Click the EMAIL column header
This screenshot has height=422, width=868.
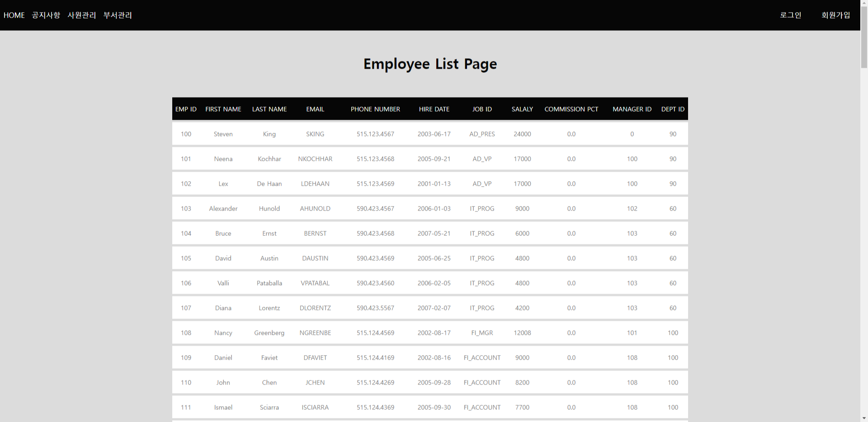click(315, 109)
